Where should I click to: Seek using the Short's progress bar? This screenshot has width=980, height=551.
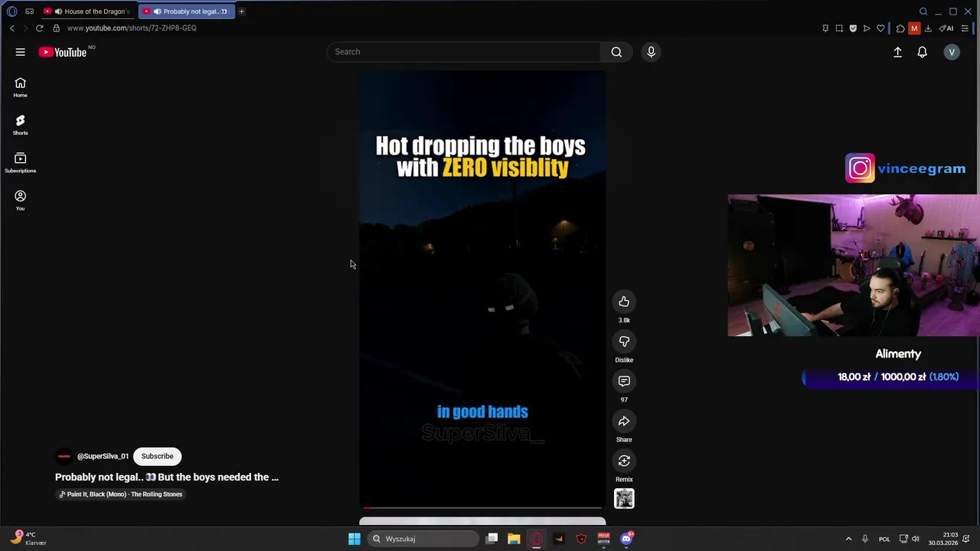[x=482, y=507]
